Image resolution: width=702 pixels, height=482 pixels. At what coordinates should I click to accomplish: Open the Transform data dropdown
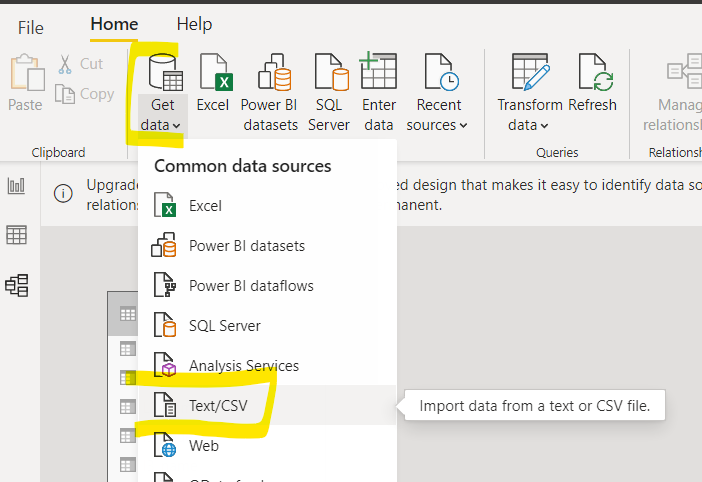[529, 125]
